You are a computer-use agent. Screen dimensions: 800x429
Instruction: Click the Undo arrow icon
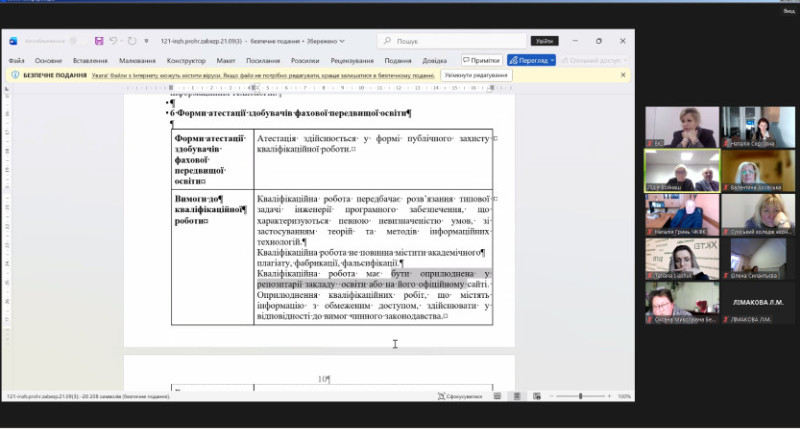point(114,41)
